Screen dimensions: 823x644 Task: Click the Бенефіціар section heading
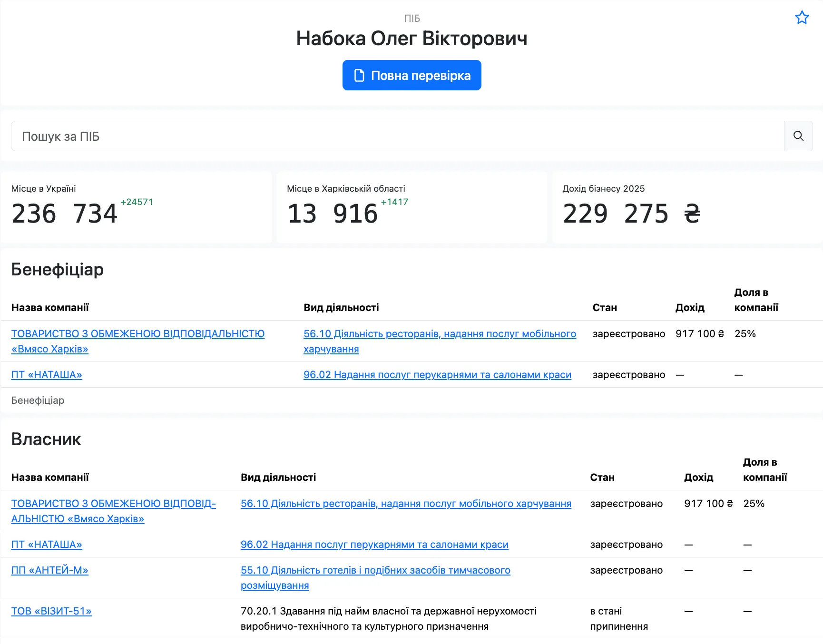(x=58, y=270)
